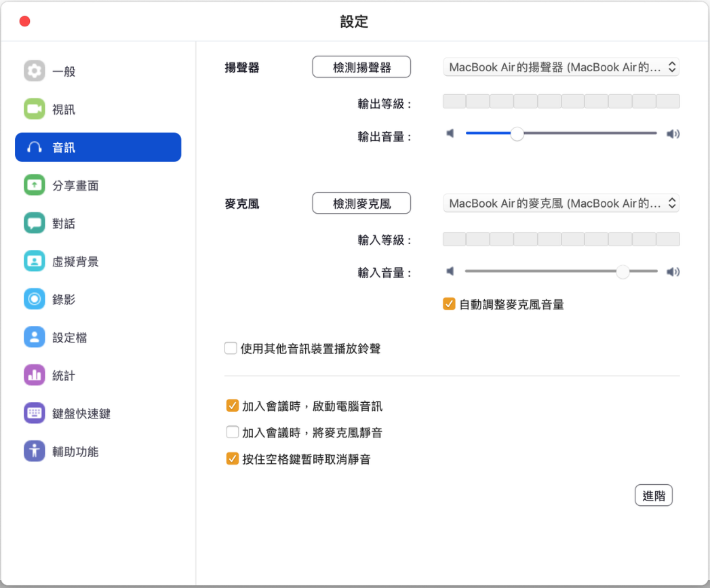Click the 檢測麥克風 button

click(361, 203)
